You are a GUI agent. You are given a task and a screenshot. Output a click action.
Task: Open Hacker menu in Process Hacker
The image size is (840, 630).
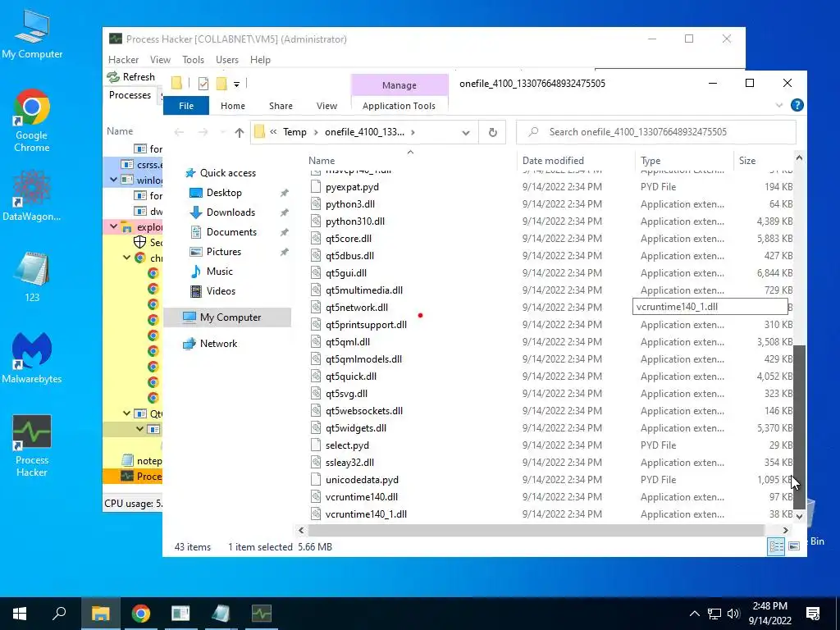pyautogui.click(x=123, y=59)
